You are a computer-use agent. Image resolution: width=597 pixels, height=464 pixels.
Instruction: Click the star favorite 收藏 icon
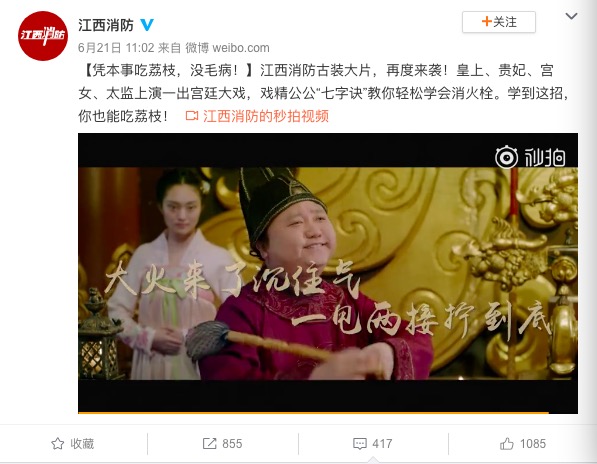(57, 443)
